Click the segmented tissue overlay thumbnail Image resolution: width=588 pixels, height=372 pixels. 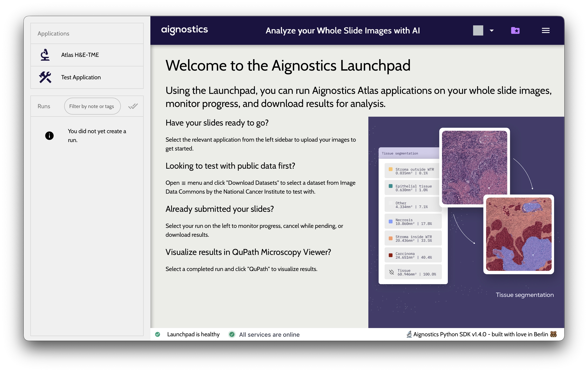pos(519,234)
